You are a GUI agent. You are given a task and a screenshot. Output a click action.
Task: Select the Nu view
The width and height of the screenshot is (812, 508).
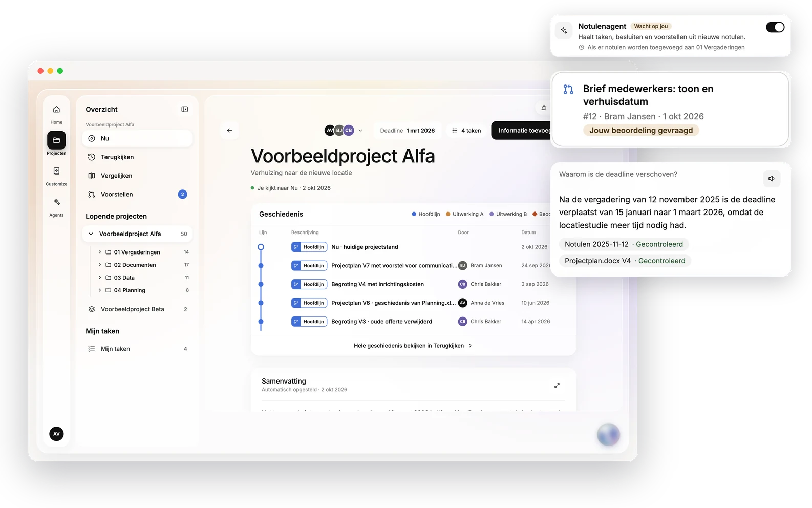[137, 138]
